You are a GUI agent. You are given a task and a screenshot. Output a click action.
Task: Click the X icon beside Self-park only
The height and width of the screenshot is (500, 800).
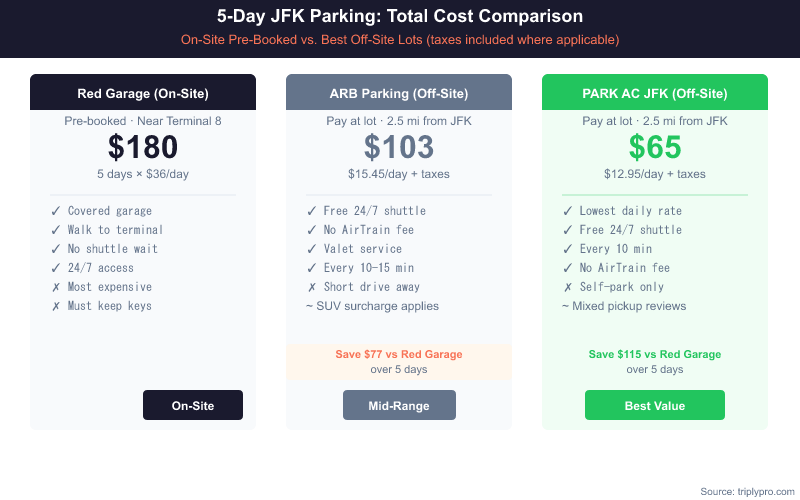pos(567,287)
